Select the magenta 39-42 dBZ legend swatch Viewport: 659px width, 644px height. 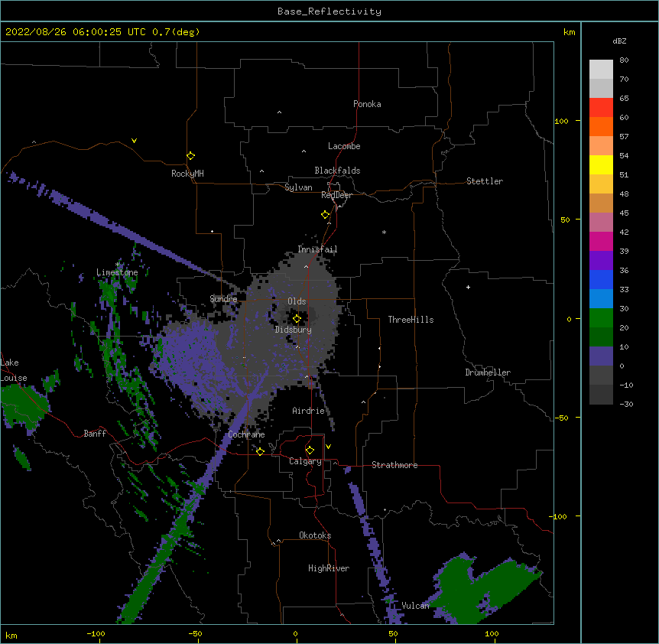point(601,241)
